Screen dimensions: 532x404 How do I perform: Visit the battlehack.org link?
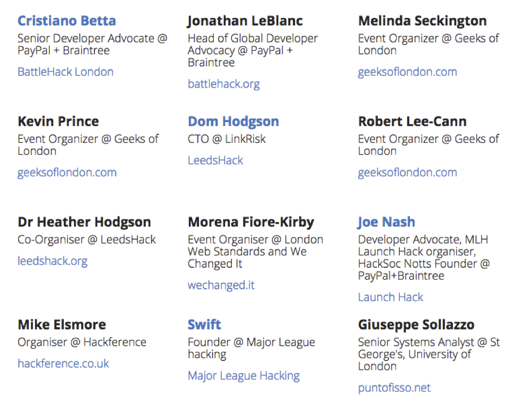[x=224, y=84]
